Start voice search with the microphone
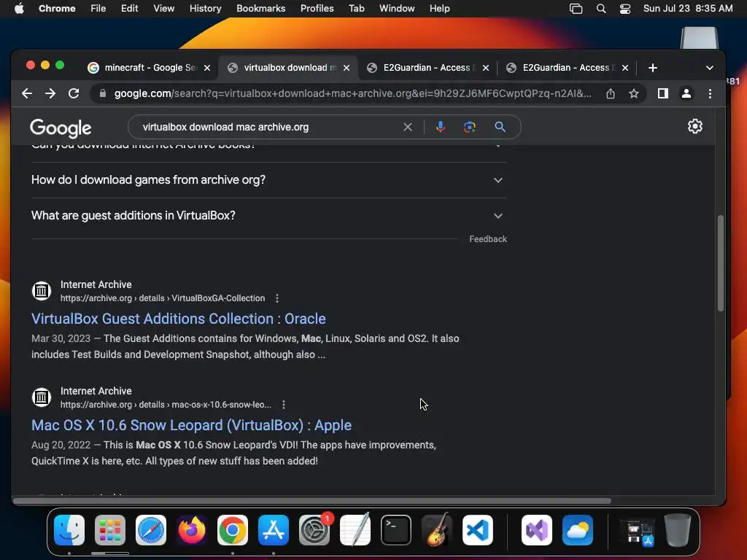The image size is (747, 560). click(x=440, y=127)
